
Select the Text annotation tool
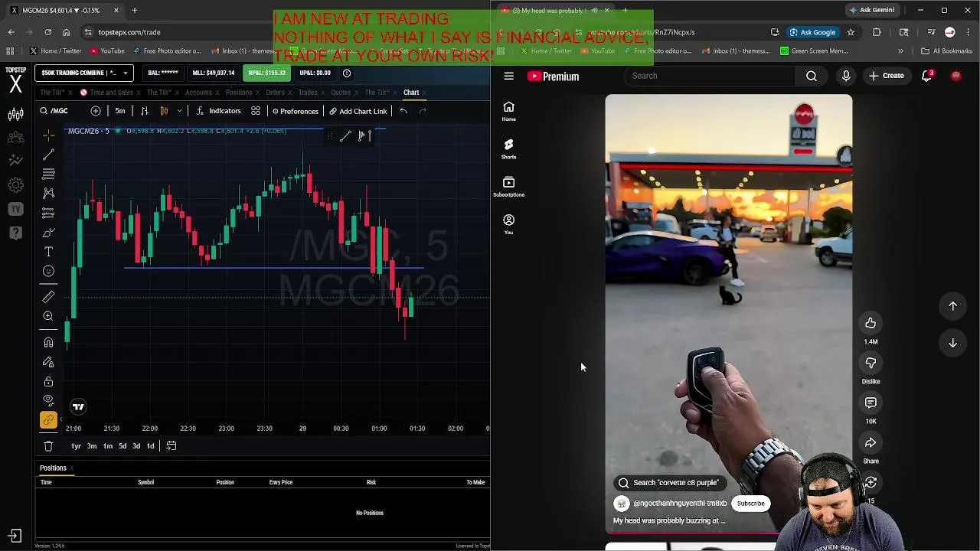click(x=48, y=252)
